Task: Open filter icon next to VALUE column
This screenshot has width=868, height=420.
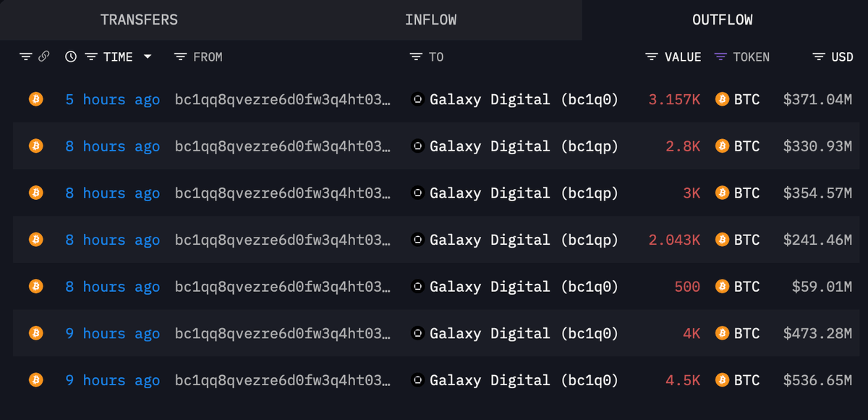Action: coord(652,56)
